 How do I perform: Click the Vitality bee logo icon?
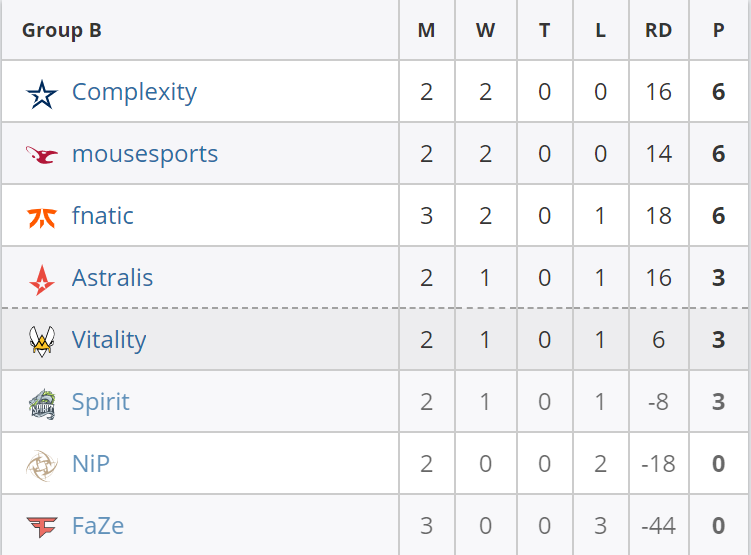[x=42, y=341]
